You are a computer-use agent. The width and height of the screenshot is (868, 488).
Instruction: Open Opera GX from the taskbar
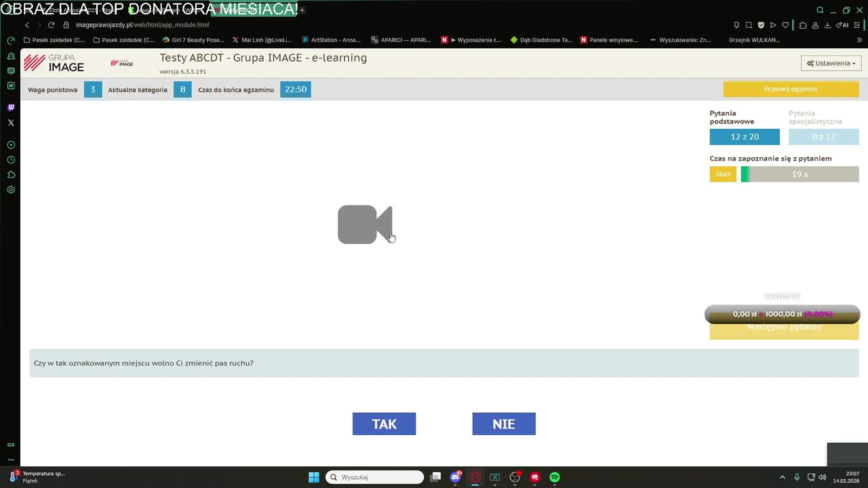coord(475,477)
